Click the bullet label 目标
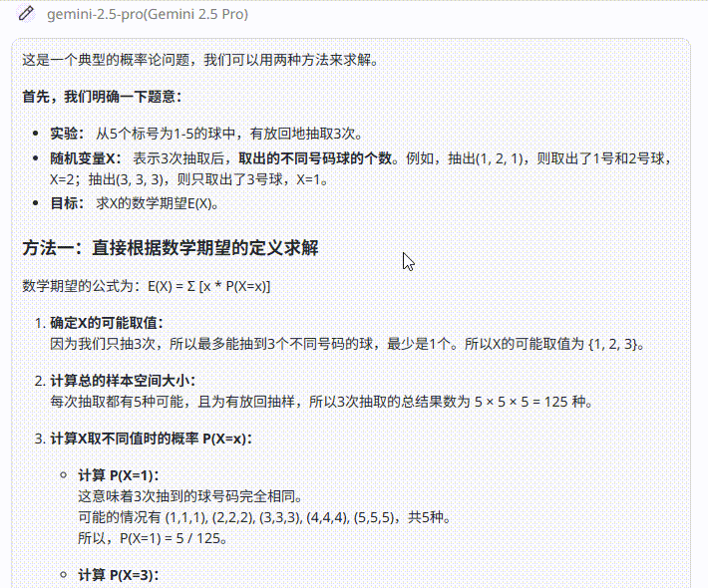The width and height of the screenshot is (708, 588). click(67, 203)
